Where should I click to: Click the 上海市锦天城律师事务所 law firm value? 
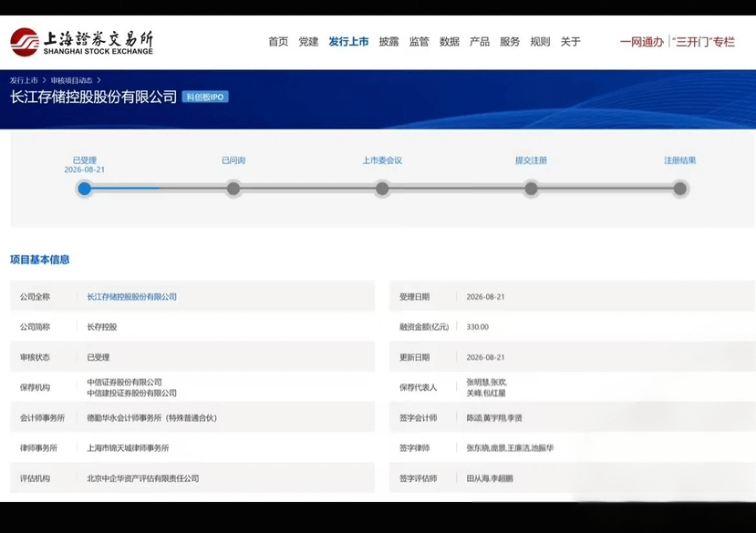click(x=128, y=448)
